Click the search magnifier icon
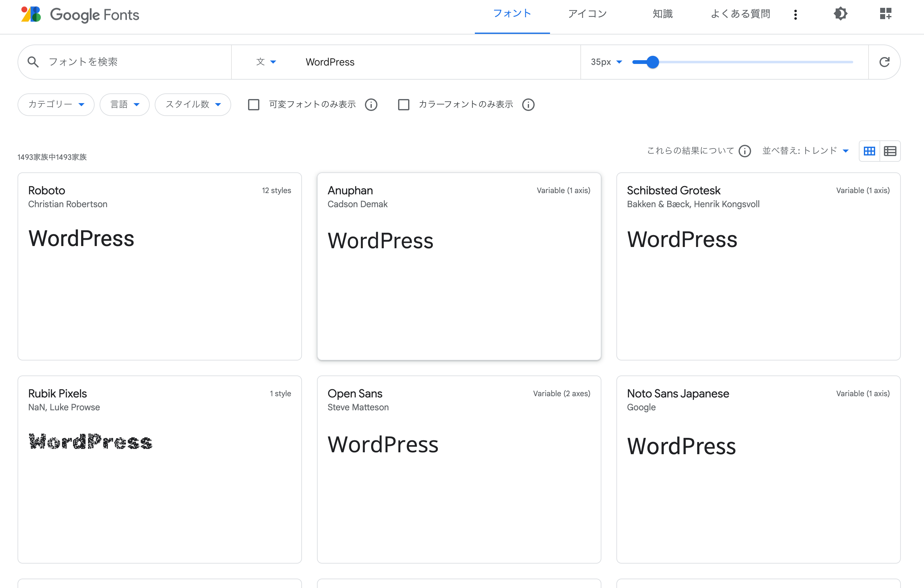 [x=34, y=62]
